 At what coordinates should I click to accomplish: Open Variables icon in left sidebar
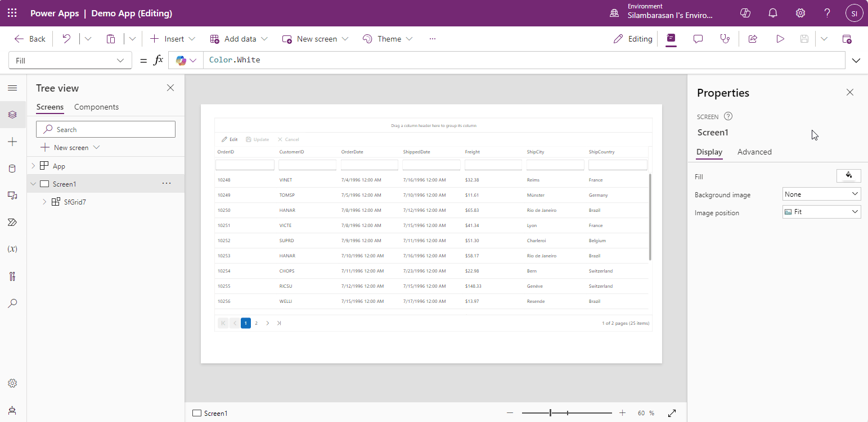pyautogui.click(x=12, y=249)
